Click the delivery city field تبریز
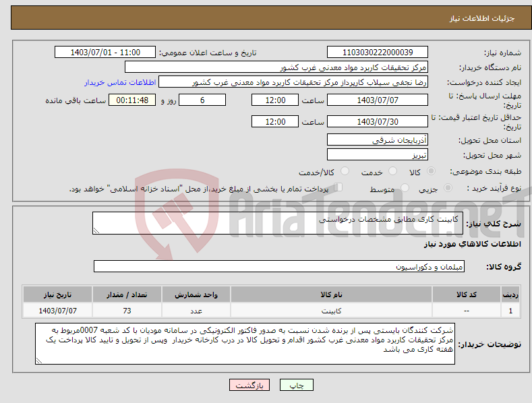 point(378,155)
